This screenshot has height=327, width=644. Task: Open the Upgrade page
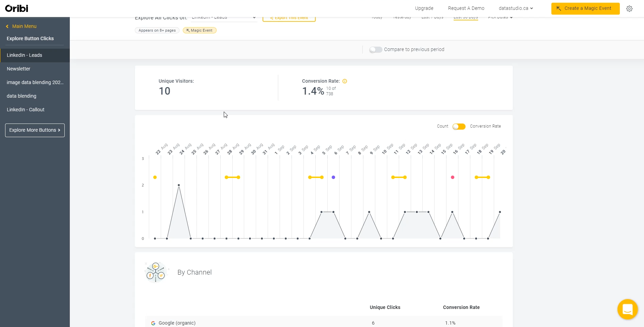click(424, 8)
